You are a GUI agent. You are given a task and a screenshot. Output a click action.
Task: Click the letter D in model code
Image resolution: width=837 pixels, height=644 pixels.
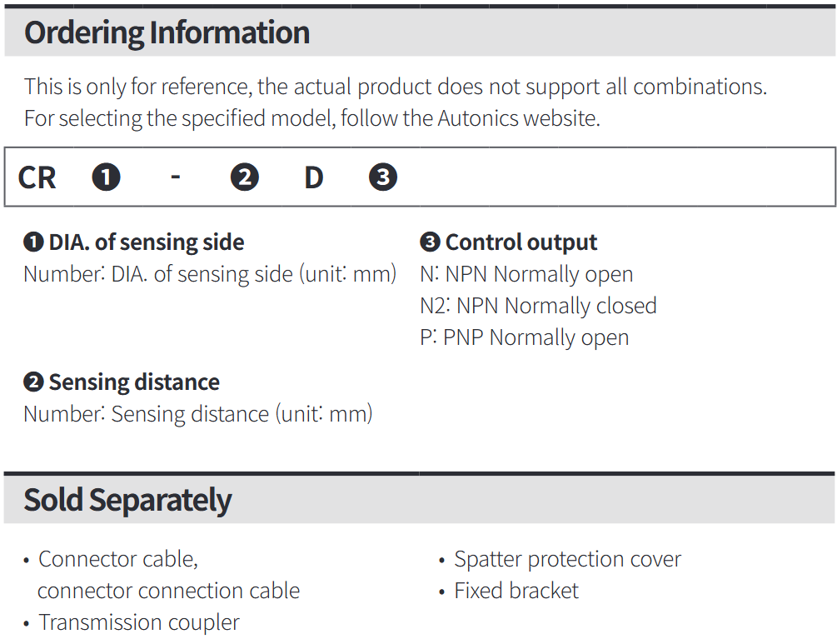314,177
